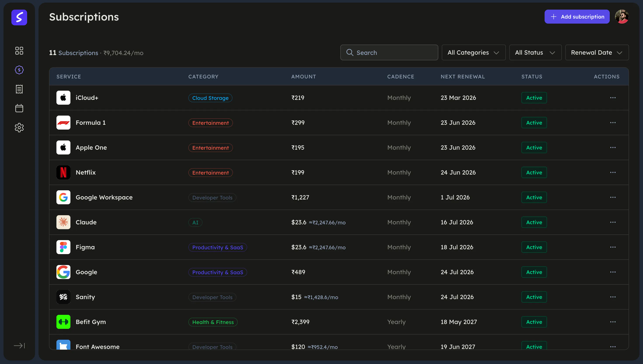Click the AMOUNT column header
This screenshot has height=364, width=643.
coord(304,77)
